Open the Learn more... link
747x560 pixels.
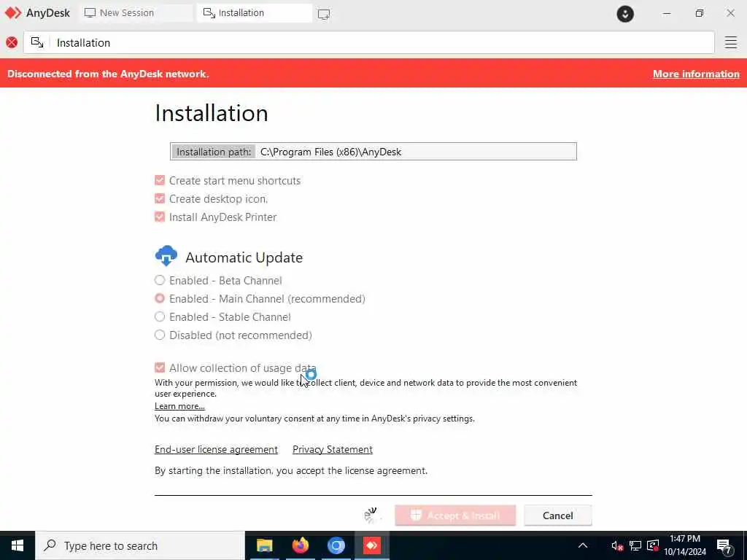179,406
